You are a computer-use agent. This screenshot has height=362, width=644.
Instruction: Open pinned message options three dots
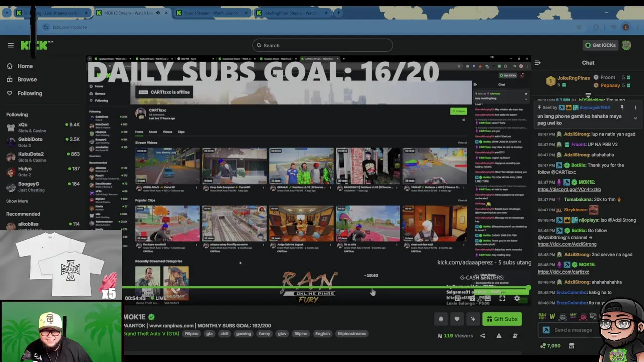pos(635,108)
